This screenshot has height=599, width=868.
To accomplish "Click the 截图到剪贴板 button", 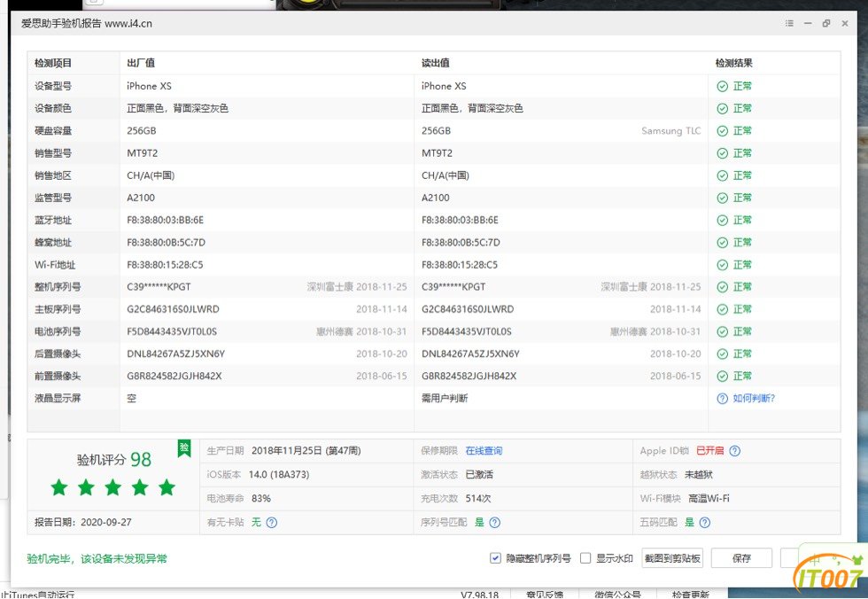I will point(672,558).
